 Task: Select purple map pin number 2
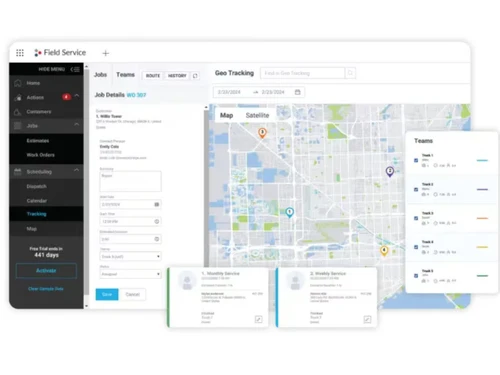click(390, 172)
